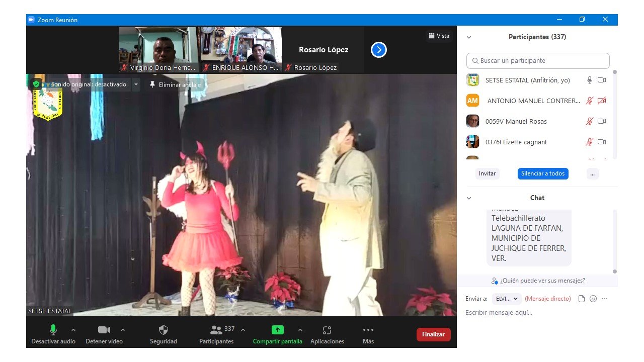The height and width of the screenshot is (362, 644).
Task: Open Participantes panel from toolbar
Action: point(216,330)
